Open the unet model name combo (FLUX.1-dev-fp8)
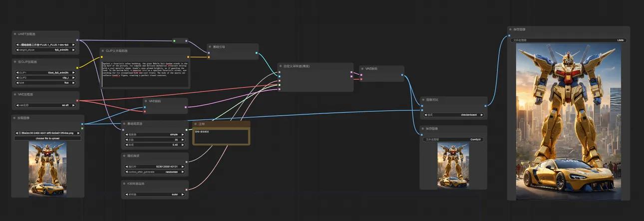 [46, 45]
